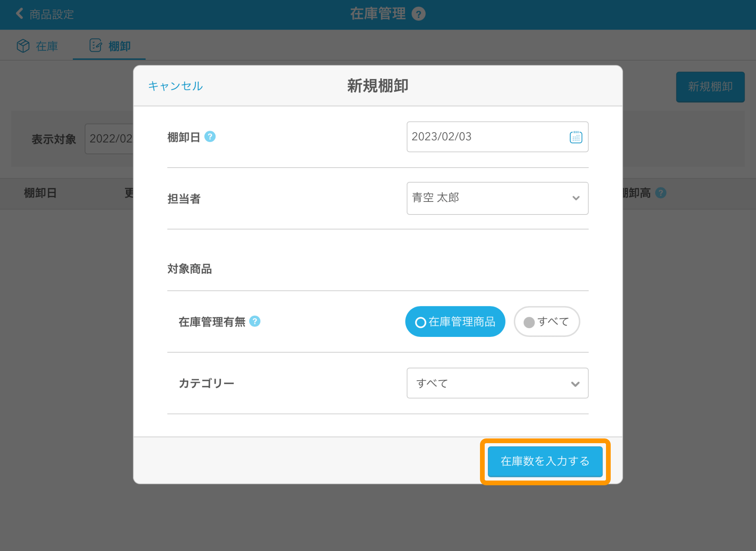This screenshot has width=756, height=551.
Task: Click help icon next to 在庫管理 title
Action: coord(419,14)
